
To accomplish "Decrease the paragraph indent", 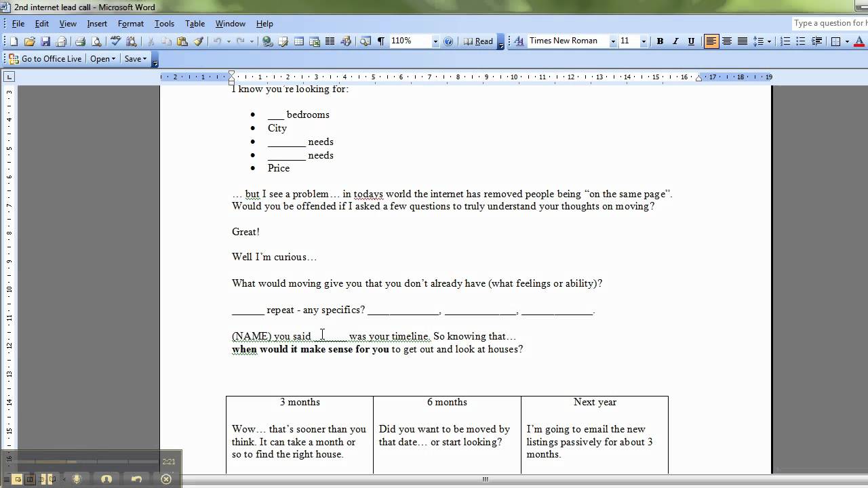I will (x=816, y=41).
